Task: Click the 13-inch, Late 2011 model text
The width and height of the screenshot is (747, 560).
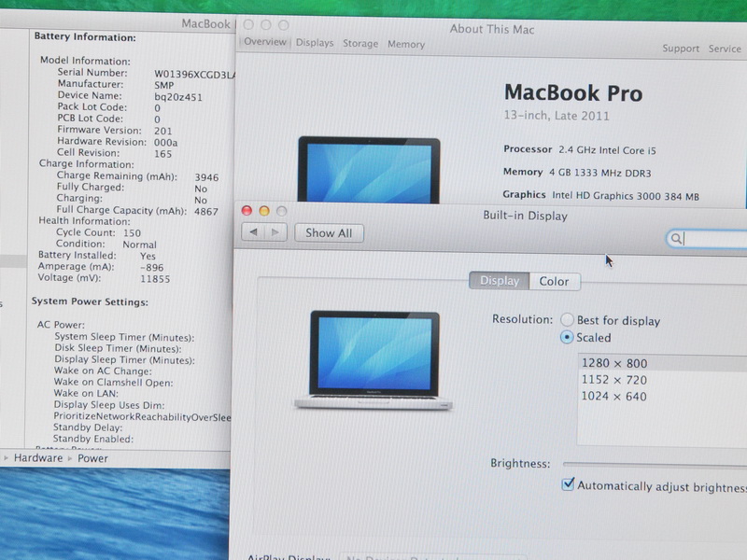Action: (557, 116)
